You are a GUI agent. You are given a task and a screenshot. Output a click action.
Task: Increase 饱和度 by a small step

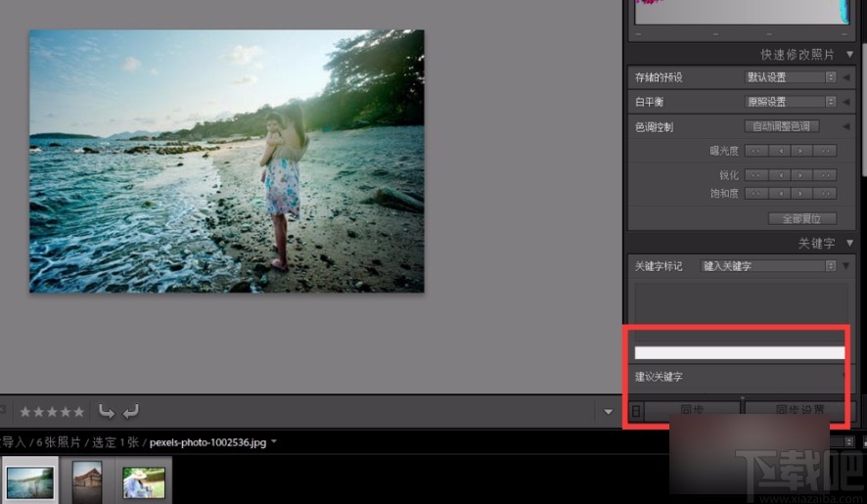click(x=801, y=193)
